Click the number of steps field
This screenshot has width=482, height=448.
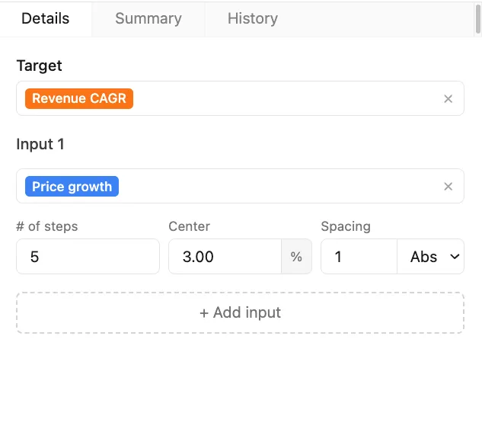[x=88, y=257]
